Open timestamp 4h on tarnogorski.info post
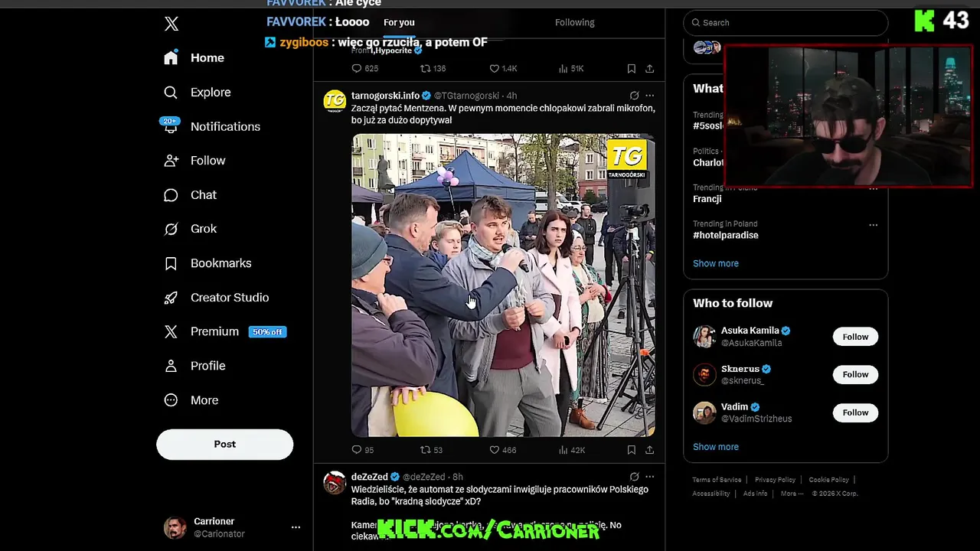Image resolution: width=980 pixels, height=551 pixels. click(511, 96)
